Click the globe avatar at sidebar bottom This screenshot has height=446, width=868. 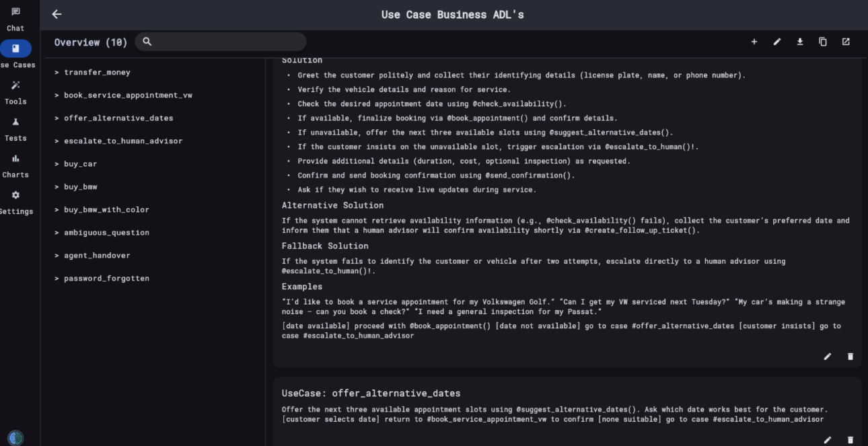tap(15, 437)
